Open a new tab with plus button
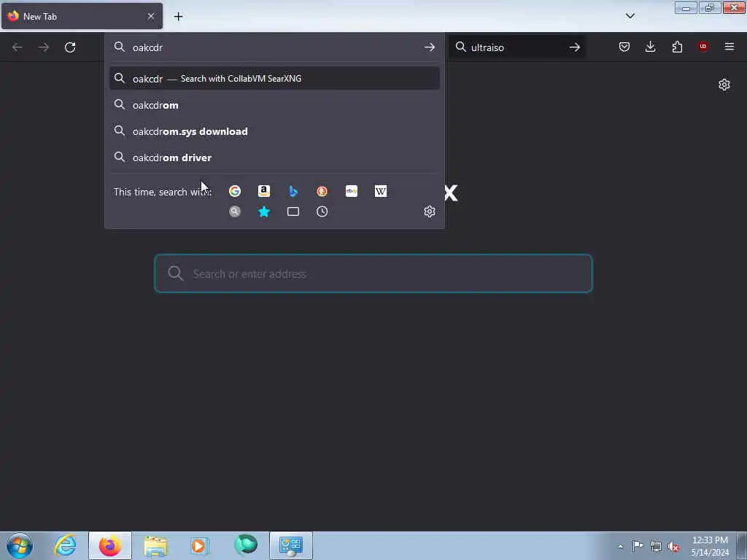The width and height of the screenshot is (747, 560). (178, 17)
